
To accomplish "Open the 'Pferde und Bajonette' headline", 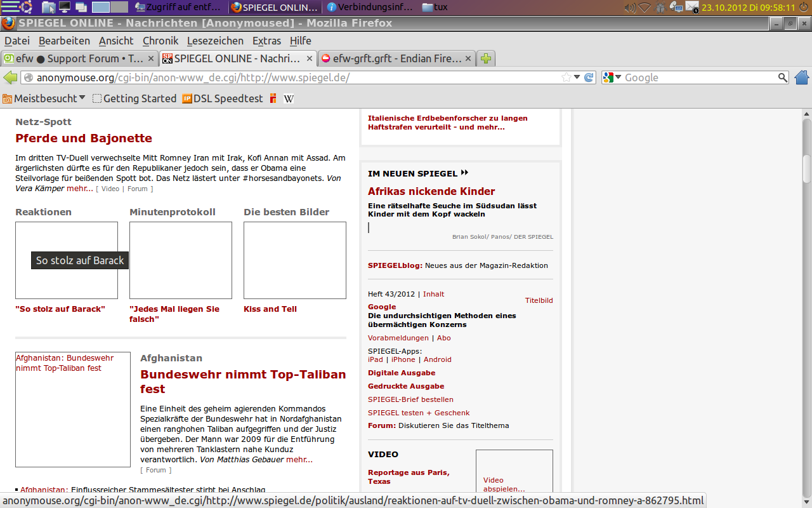I will [x=84, y=138].
